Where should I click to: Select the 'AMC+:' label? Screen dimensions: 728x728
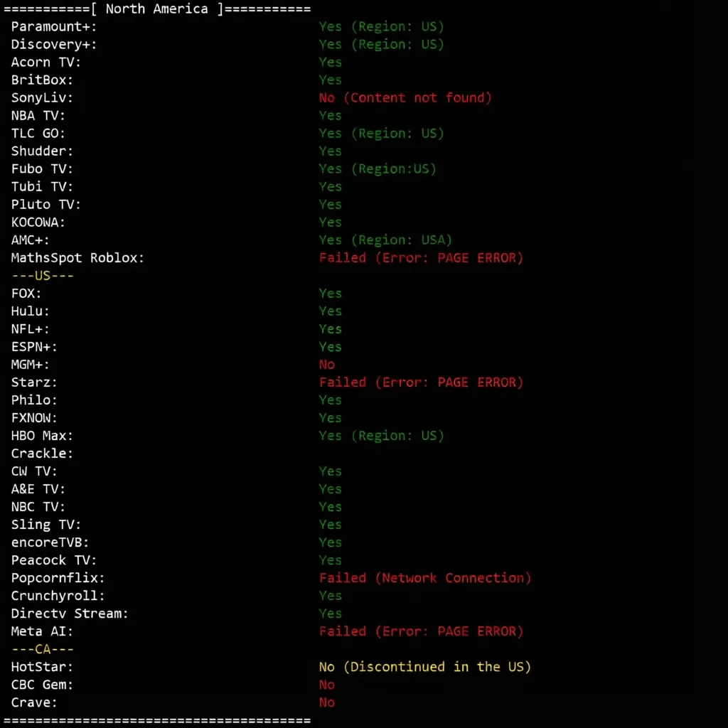tap(30, 240)
